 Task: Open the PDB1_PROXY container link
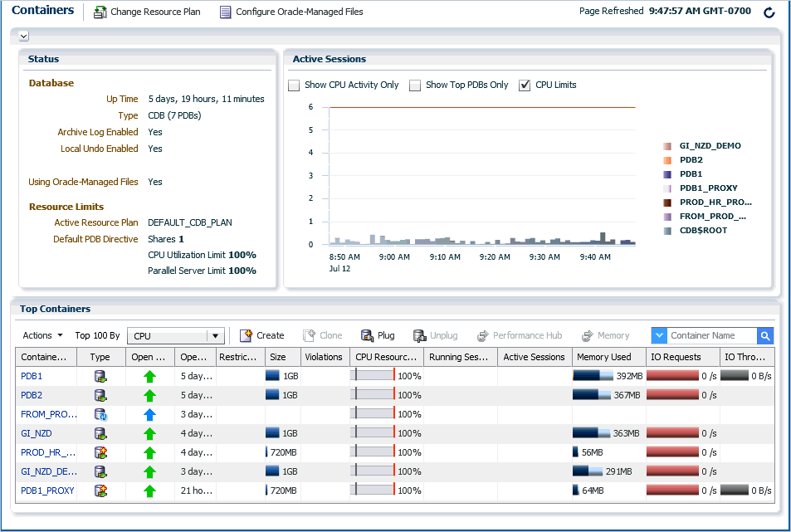click(x=47, y=491)
